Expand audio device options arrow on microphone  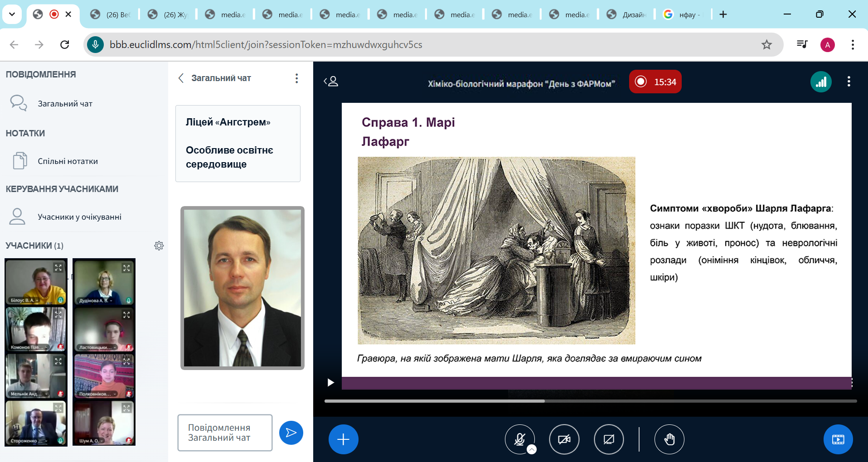(532, 449)
